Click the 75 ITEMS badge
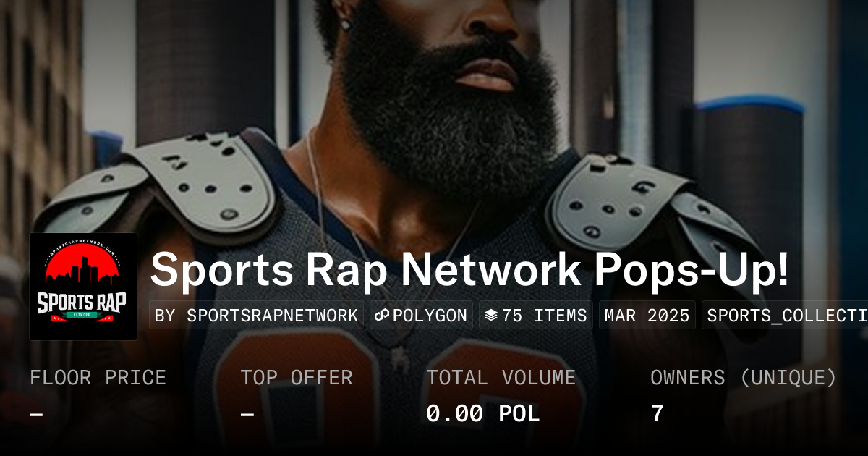The width and height of the screenshot is (868, 456). point(535,316)
